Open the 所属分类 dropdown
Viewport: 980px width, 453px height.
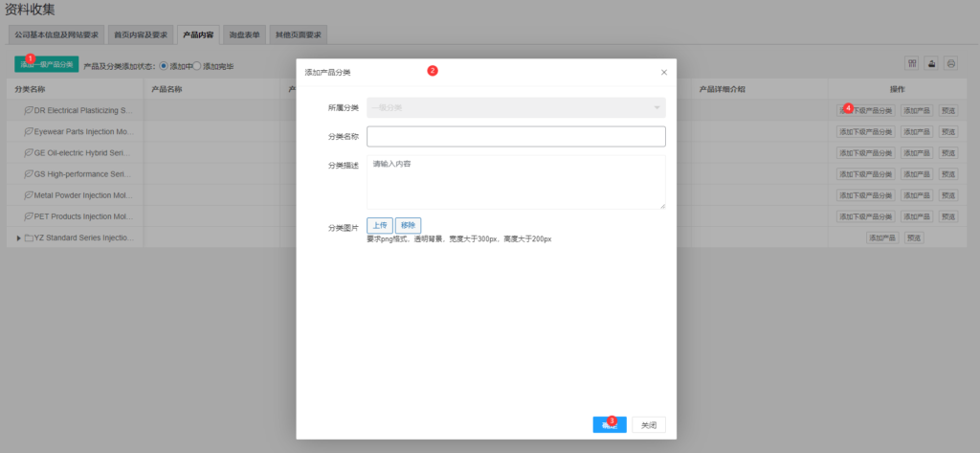click(x=516, y=107)
